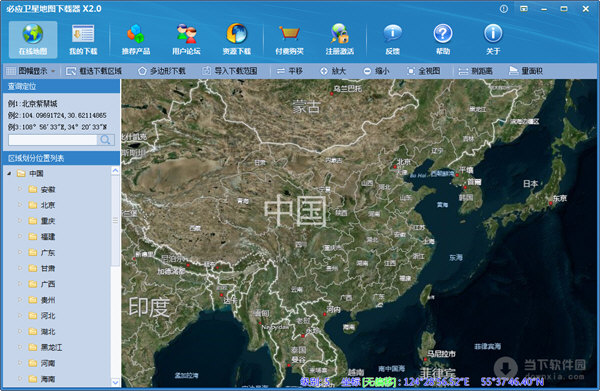
Task: Open 关于 about dialog
Action: click(493, 39)
